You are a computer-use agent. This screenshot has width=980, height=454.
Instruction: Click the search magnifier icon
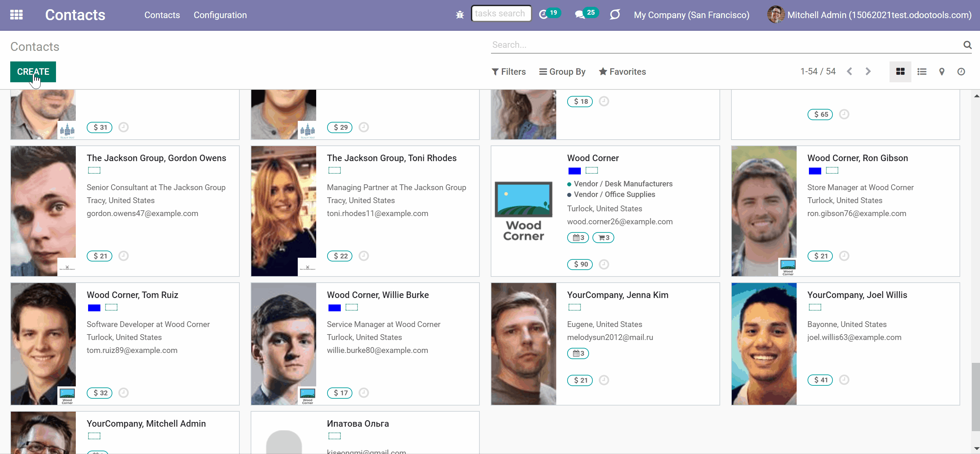(967, 45)
